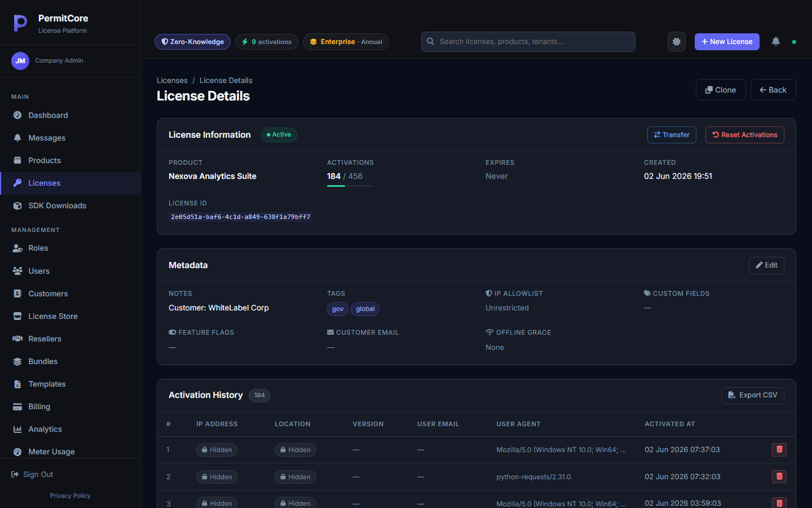Delete activation row 1
The image size is (812, 508).
tap(779, 450)
